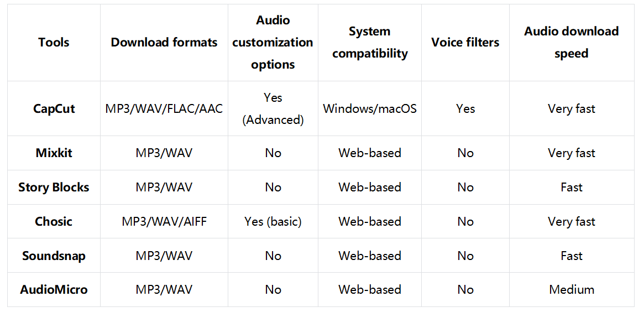Click the Voice filters header cell
The height and width of the screenshot is (312, 644).
pos(465,43)
